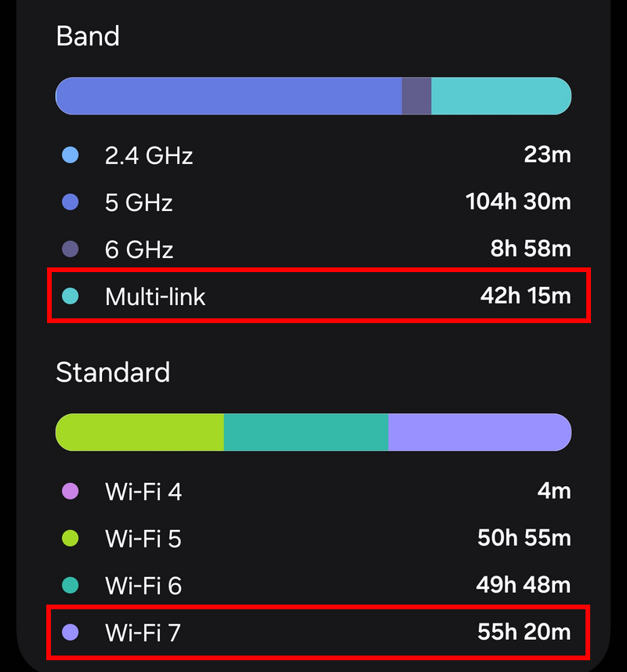Screen dimensions: 627x672
Task: Tap the teal Multi-link segment in Band bar
Action: tap(501, 96)
